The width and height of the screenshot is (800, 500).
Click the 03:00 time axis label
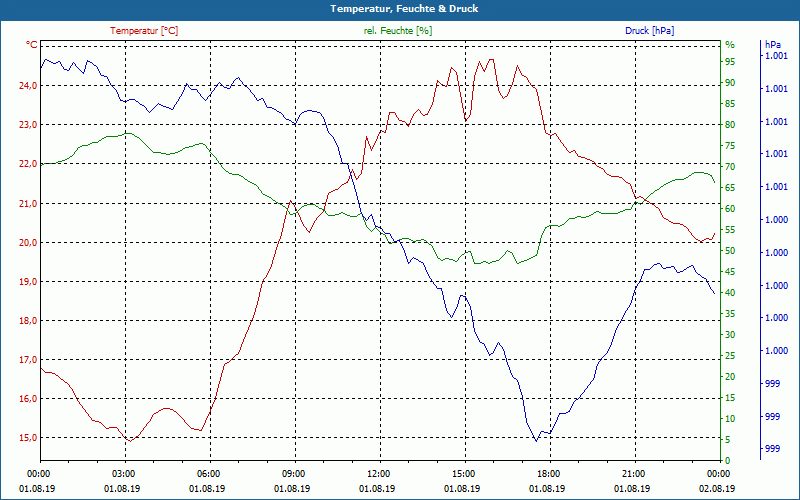pyautogui.click(x=122, y=474)
